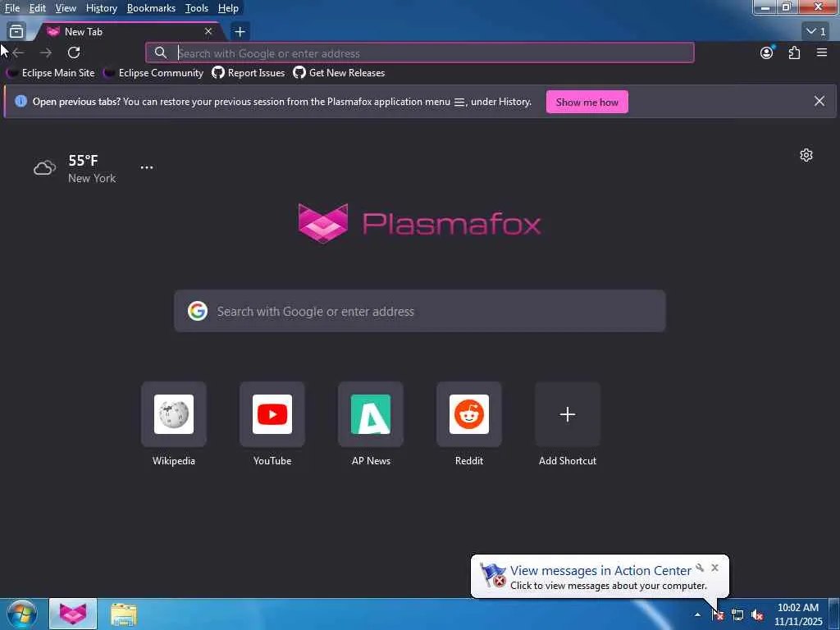840x630 pixels.
Task: Click the Plasmafox logo on page
Action: point(419,223)
